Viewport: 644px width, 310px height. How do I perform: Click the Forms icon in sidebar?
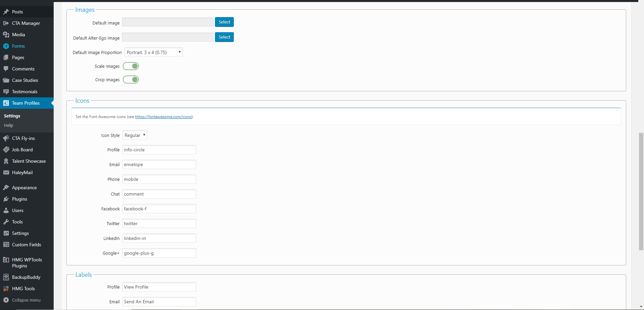pos(6,46)
